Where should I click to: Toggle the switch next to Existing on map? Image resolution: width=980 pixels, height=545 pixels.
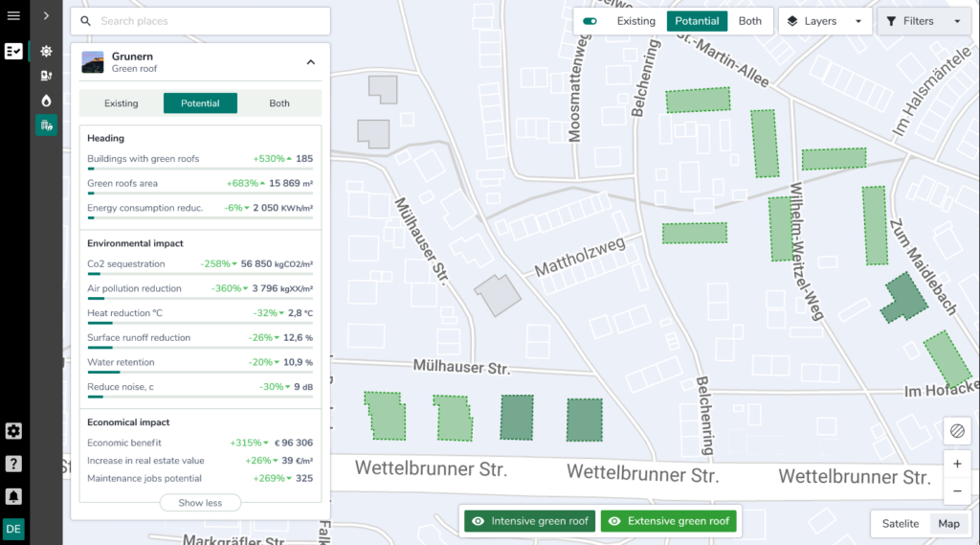(x=590, y=21)
